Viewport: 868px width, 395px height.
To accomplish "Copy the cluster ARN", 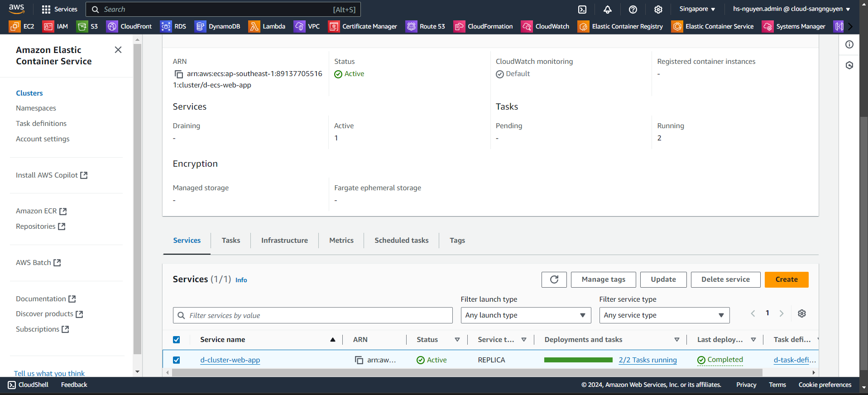I will pyautogui.click(x=179, y=74).
